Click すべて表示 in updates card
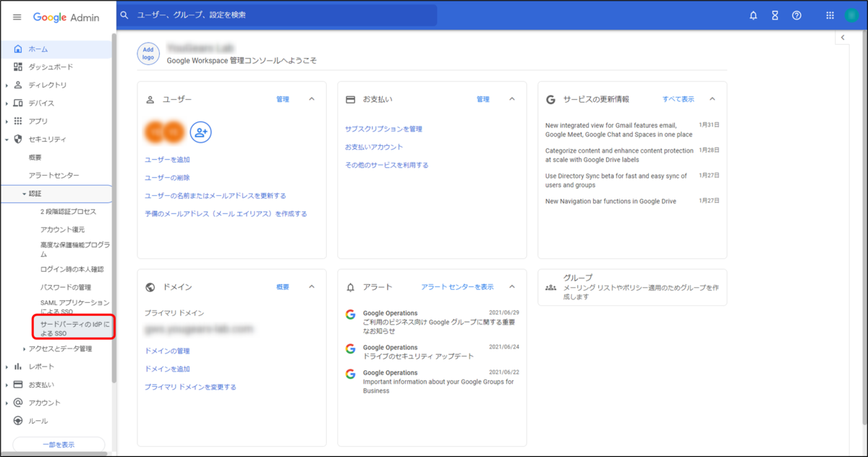Screen dimensions: 868x457 click(678, 99)
